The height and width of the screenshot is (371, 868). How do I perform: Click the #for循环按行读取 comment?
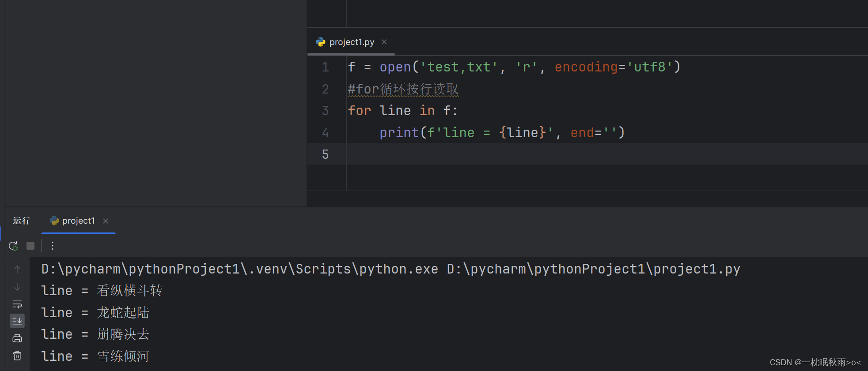[x=403, y=89]
